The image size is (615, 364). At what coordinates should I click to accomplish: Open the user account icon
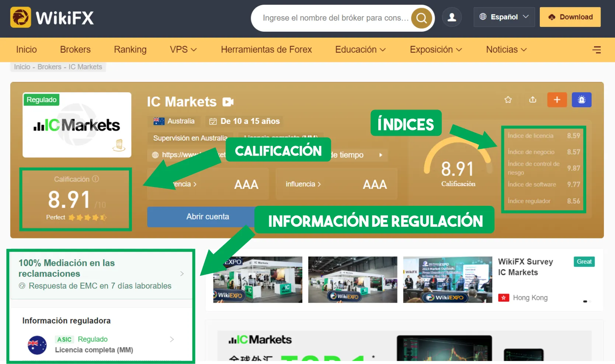point(452,17)
